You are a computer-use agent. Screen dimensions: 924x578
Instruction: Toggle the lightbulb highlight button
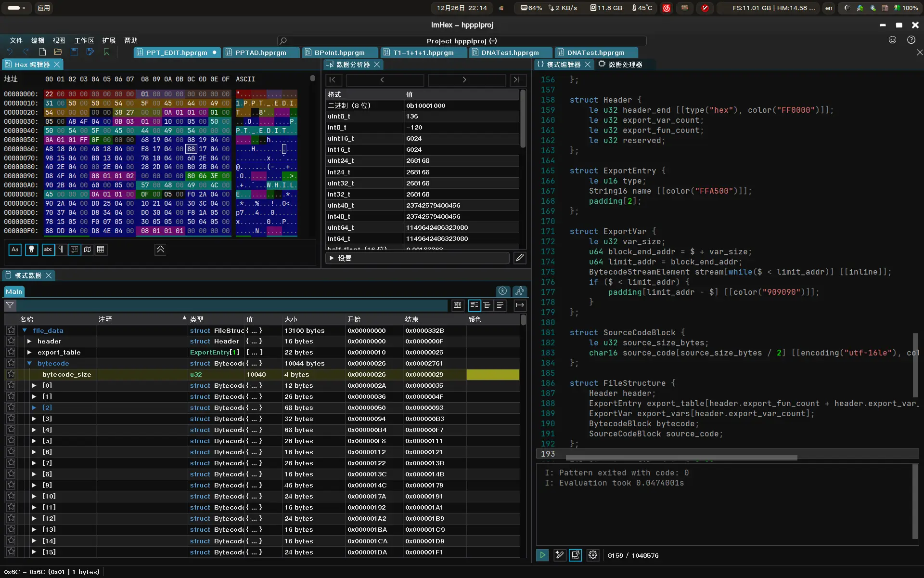pyautogui.click(x=31, y=250)
